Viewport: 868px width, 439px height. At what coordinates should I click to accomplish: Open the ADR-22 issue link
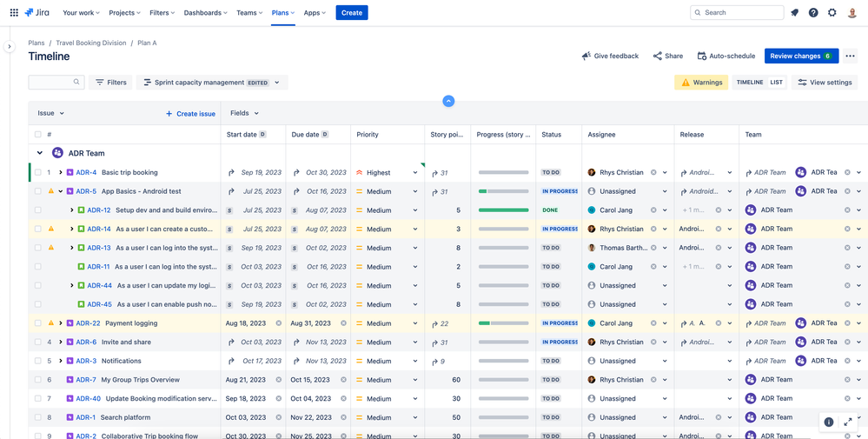click(88, 323)
